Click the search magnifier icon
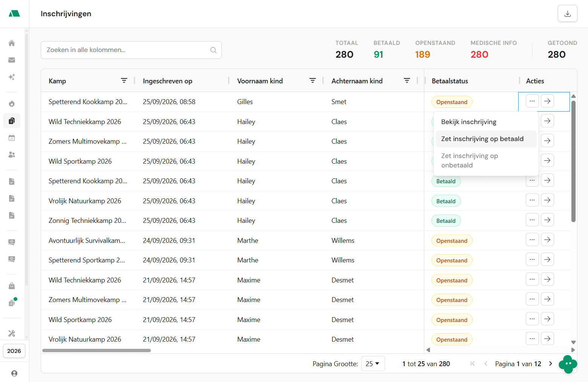Image resolution: width=588 pixels, height=382 pixels. click(x=213, y=50)
